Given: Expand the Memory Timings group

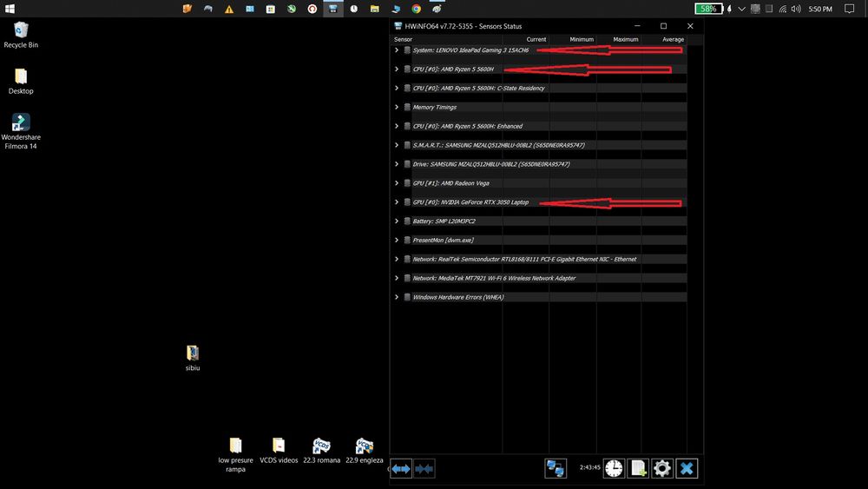Looking at the screenshot, I should pyautogui.click(x=397, y=107).
